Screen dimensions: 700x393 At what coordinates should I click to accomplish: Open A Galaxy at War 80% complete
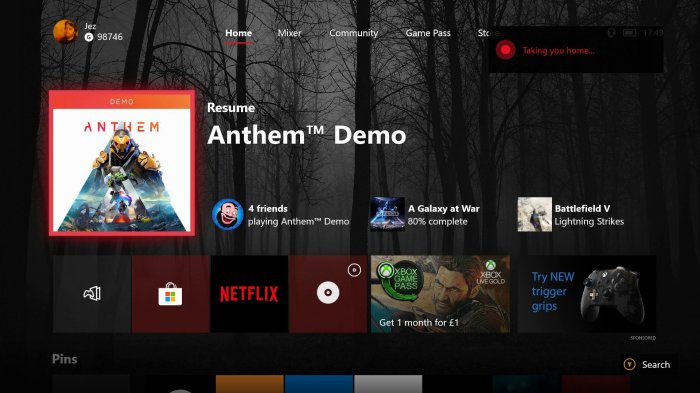[443, 215]
